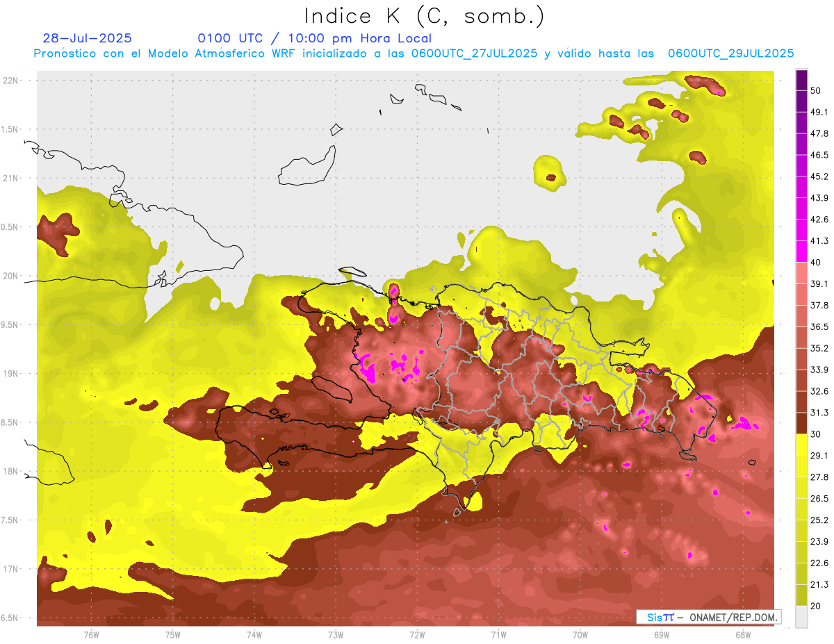Screen dimensions: 834x644
Task: Click the '42.6' color scale value
Action: pyautogui.click(x=819, y=220)
